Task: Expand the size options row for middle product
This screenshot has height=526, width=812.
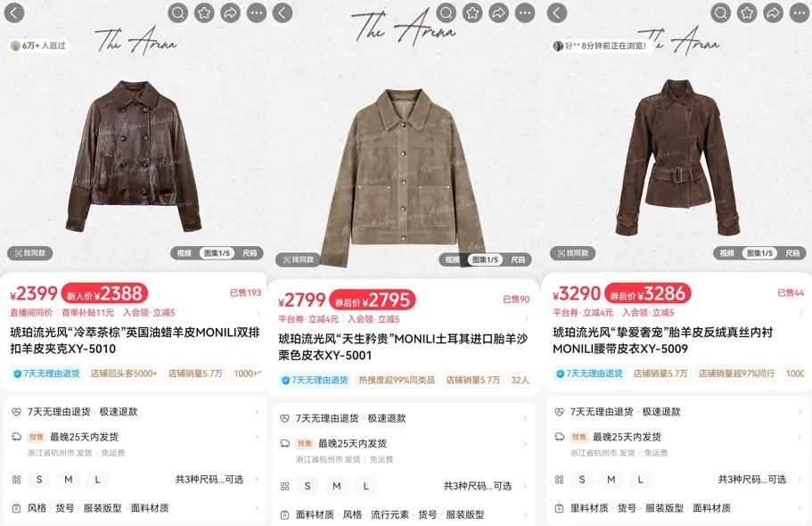Action: click(404, 486)
